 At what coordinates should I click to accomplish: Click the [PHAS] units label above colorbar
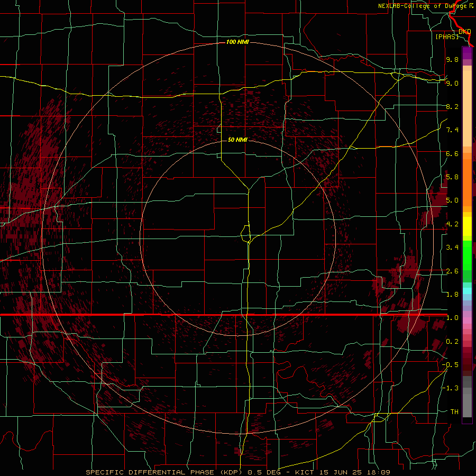point(447,36)
